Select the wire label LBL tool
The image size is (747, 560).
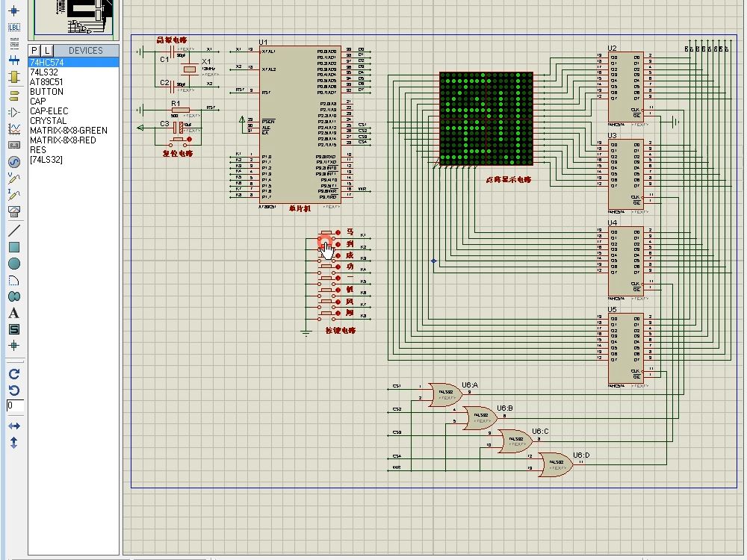tap(13, 28)
